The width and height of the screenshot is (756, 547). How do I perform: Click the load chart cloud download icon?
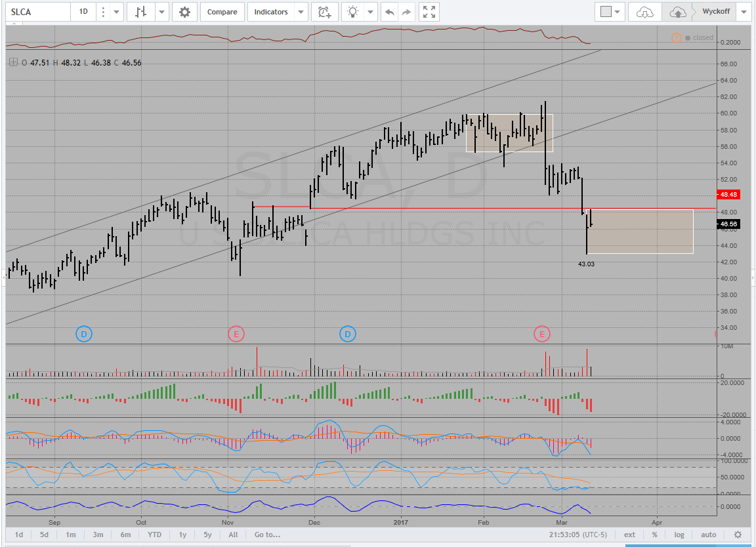645,12
